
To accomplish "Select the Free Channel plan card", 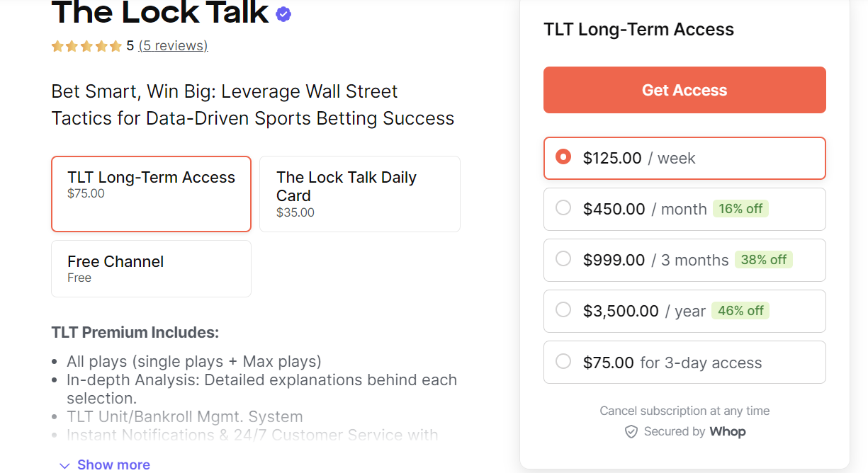I will click(x=151, y=268).
